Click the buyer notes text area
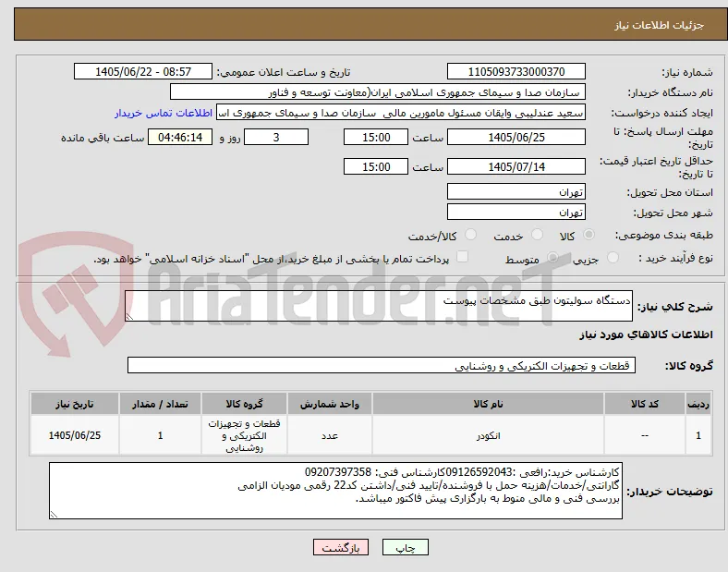 pyautogui.click(x=335, y=491)
